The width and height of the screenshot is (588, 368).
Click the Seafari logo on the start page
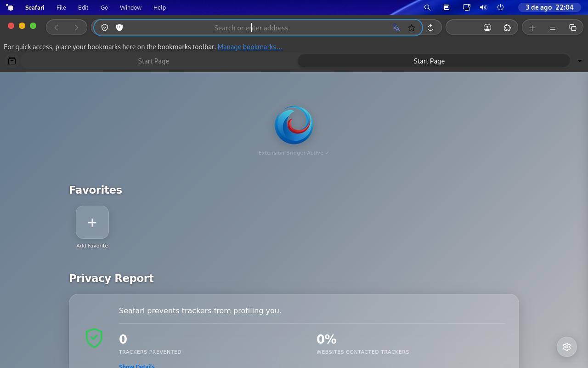(294, 125)
